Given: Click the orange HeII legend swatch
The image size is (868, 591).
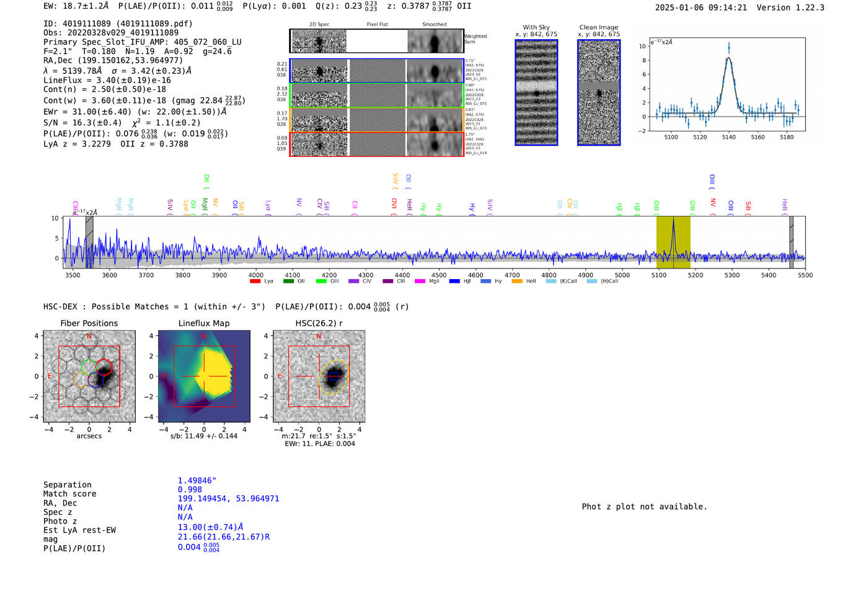Looking at the screenshot, I should 517,282.
